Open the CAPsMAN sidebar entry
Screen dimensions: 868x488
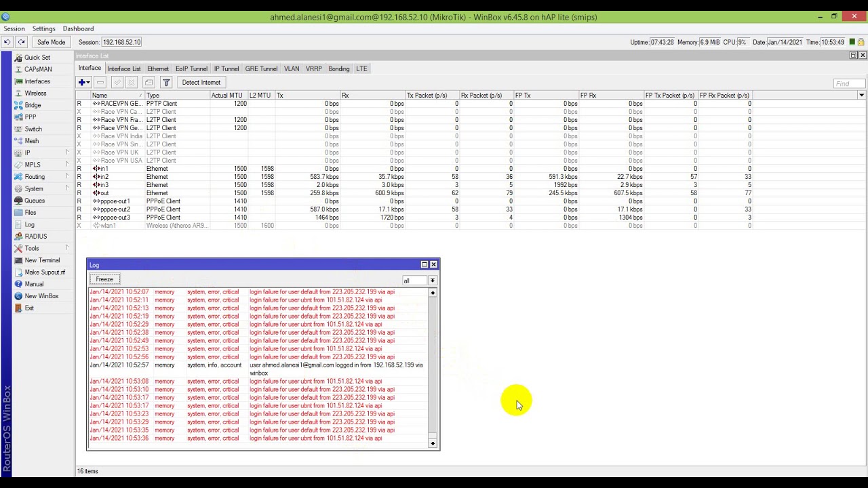tap(38, 69)
